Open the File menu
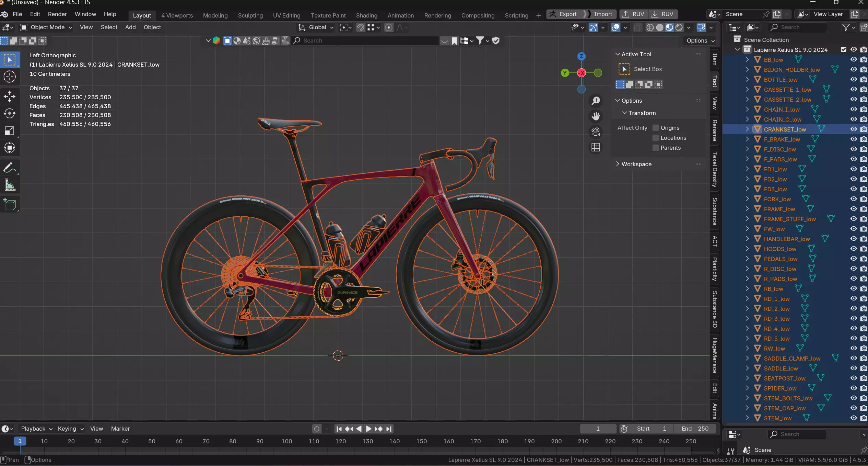 coord(17,14)
